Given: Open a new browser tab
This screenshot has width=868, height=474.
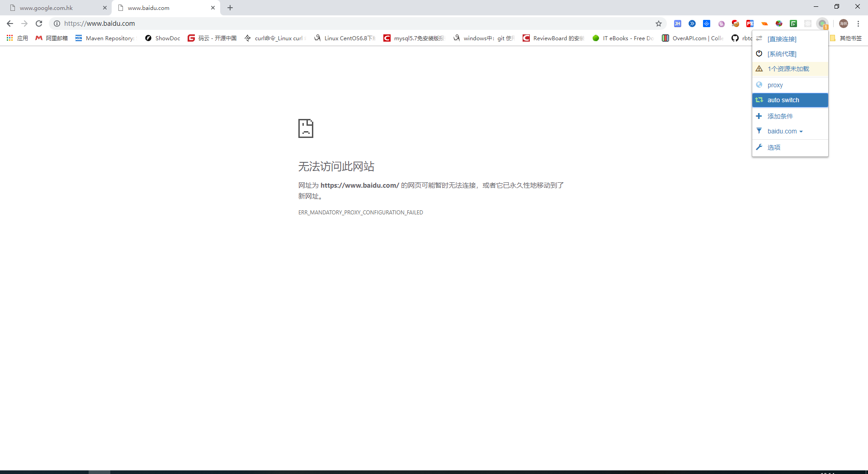Looking at the screenshot, I should pos(230,8).
